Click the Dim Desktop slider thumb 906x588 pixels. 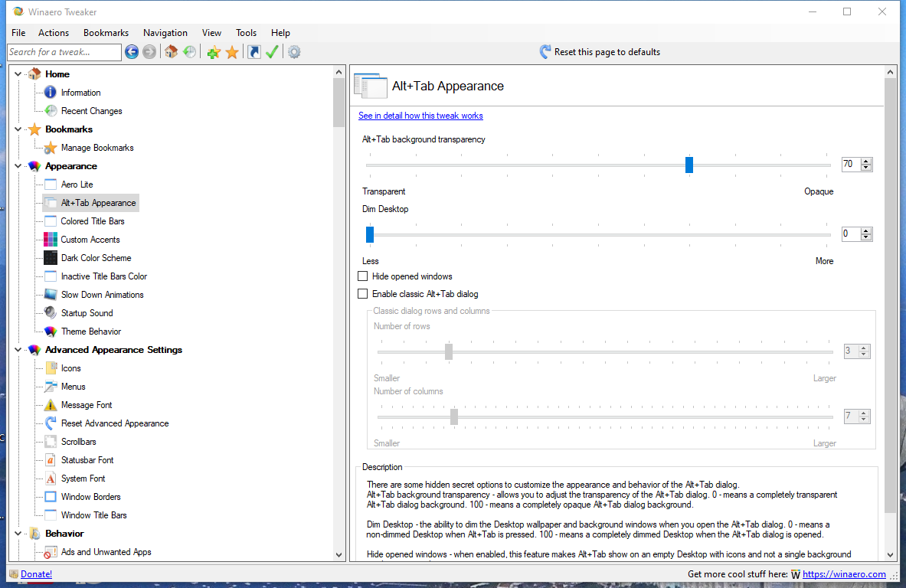coord(370,234)
